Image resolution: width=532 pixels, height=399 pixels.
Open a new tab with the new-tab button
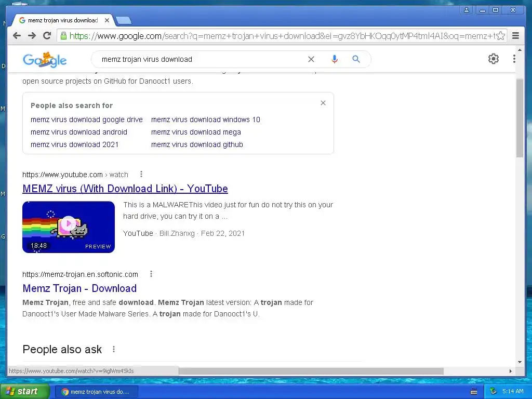coord(124,21)
